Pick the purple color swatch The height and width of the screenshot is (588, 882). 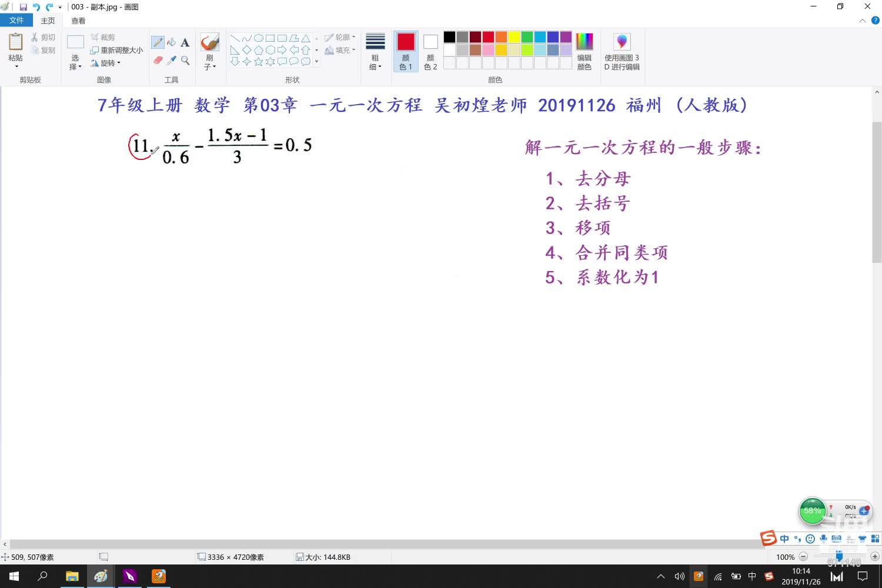click(566, 37)
